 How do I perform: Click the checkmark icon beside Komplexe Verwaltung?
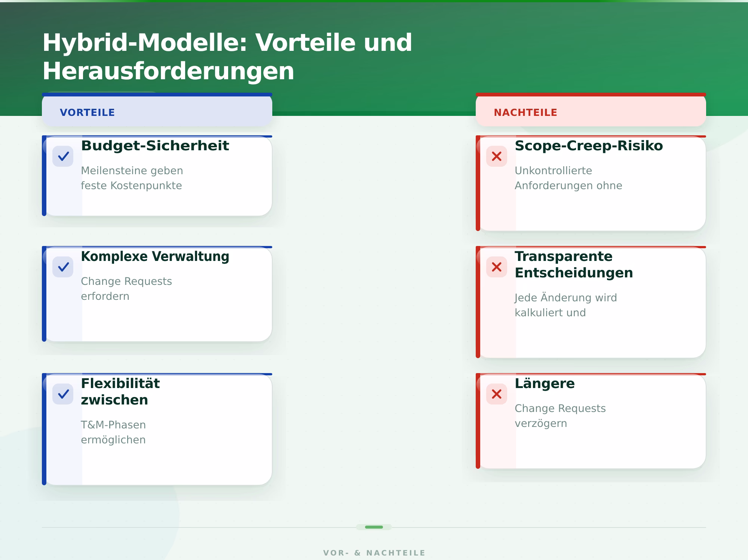63,267
